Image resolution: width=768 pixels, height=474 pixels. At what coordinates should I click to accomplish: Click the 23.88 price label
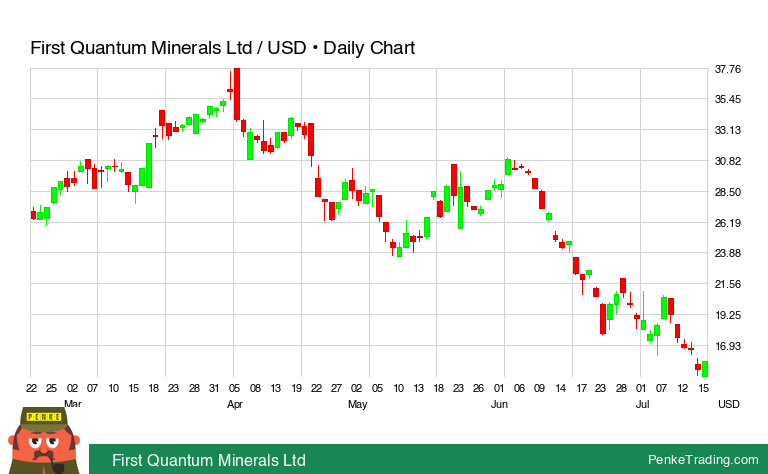727,253
